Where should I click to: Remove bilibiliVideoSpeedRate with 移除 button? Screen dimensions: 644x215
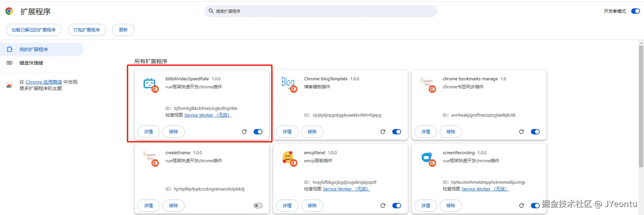coord(174,132)
